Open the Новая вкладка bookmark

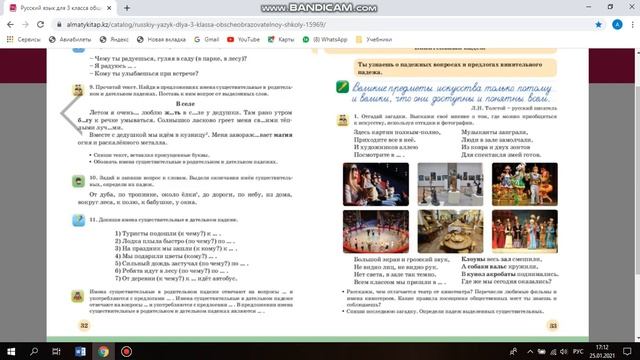point(161,40)
